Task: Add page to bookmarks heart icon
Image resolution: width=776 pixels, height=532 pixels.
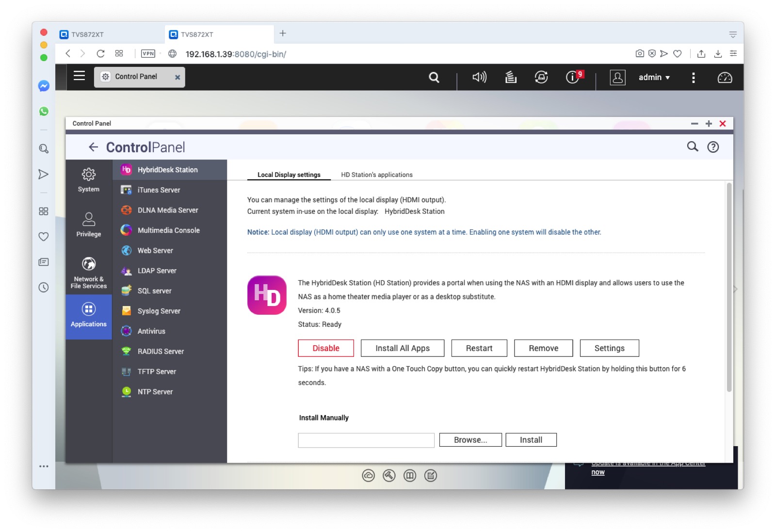Action: pyautogui.click(x=678, y=53)
